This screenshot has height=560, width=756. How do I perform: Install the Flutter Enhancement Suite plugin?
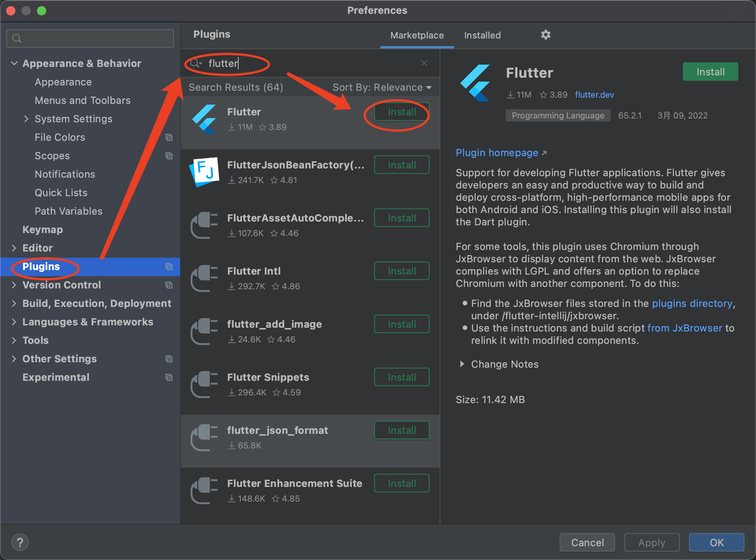pos(401,483)
